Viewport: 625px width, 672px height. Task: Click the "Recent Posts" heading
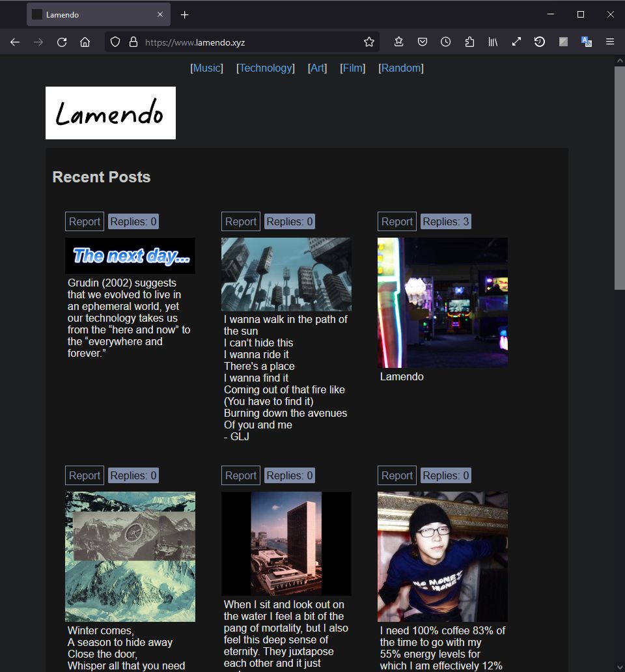coord(102,177)
